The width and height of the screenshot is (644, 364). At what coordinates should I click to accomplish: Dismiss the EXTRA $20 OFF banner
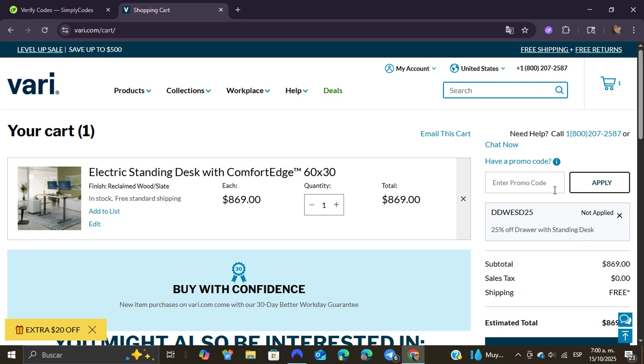[x=92, y=330]
